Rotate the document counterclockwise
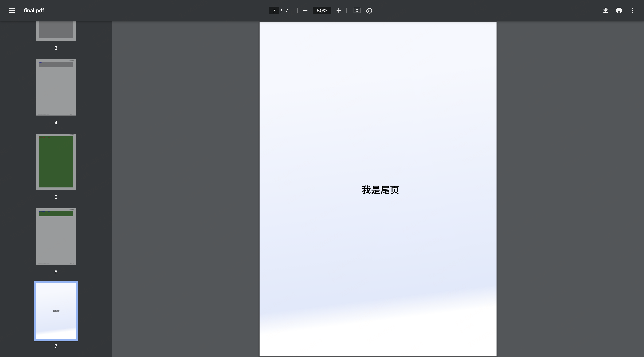The image size is (644, 357). [369, 10]
